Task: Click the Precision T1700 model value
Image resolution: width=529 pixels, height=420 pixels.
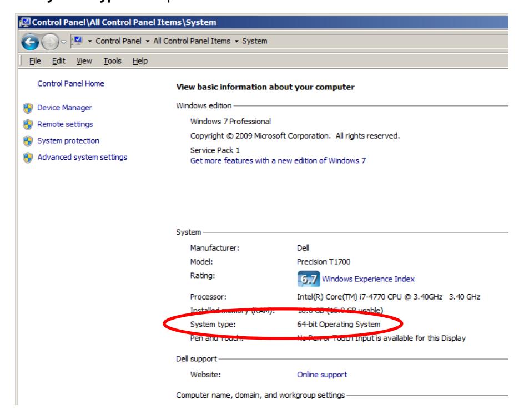Action: (x=324, y=261)
